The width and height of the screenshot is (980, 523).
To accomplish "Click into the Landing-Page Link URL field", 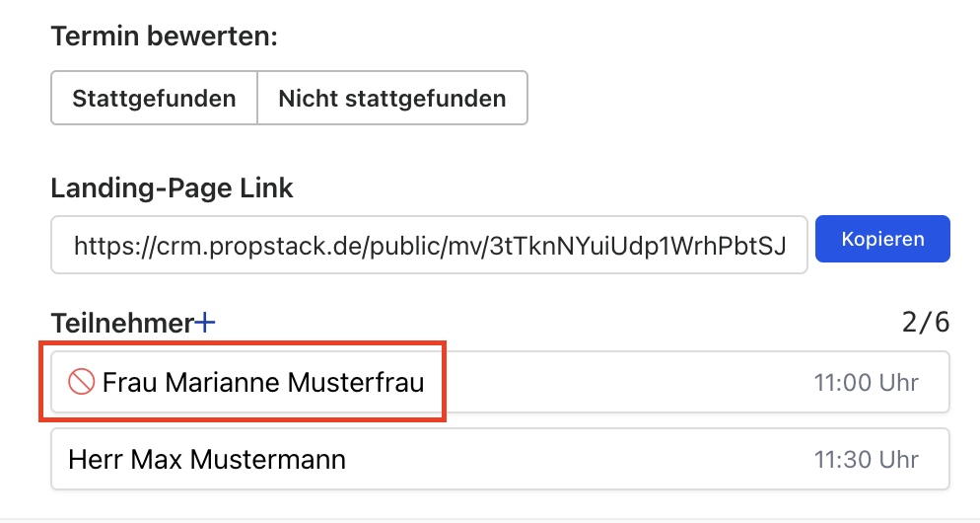I will click(430, 245).
